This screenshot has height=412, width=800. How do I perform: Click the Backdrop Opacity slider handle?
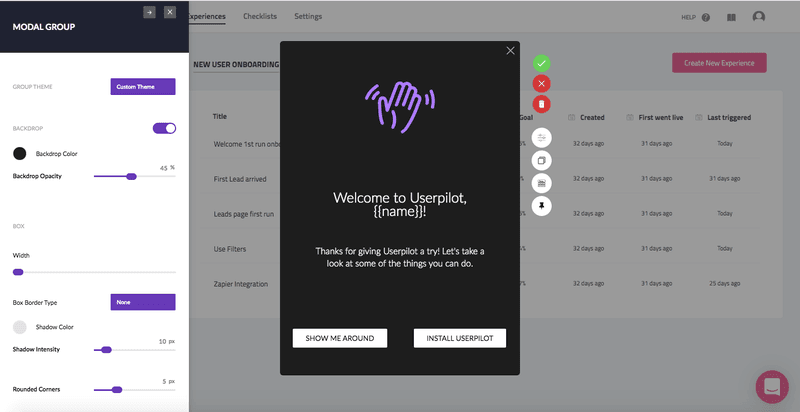(x=131, y=176)
